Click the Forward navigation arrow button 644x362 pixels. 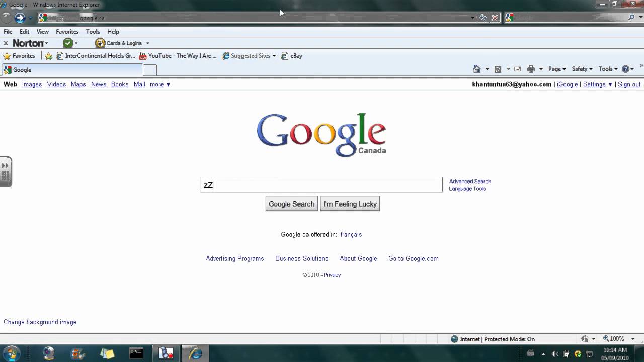(x=20, y=18)
